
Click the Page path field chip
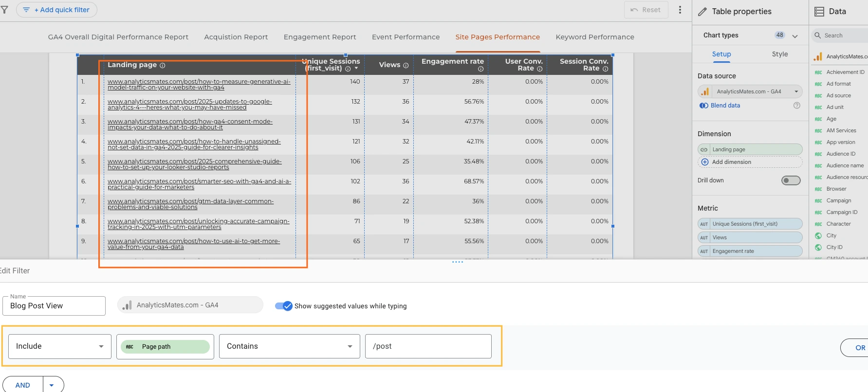[165, 347]
